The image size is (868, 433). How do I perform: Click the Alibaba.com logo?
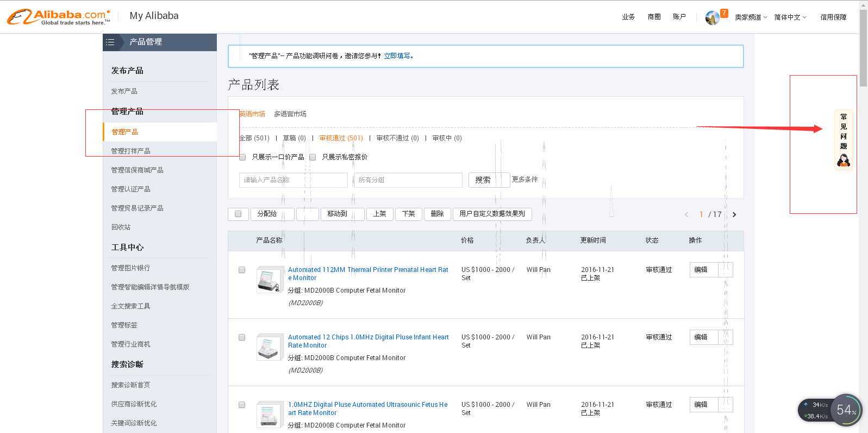tap(59, 17)
